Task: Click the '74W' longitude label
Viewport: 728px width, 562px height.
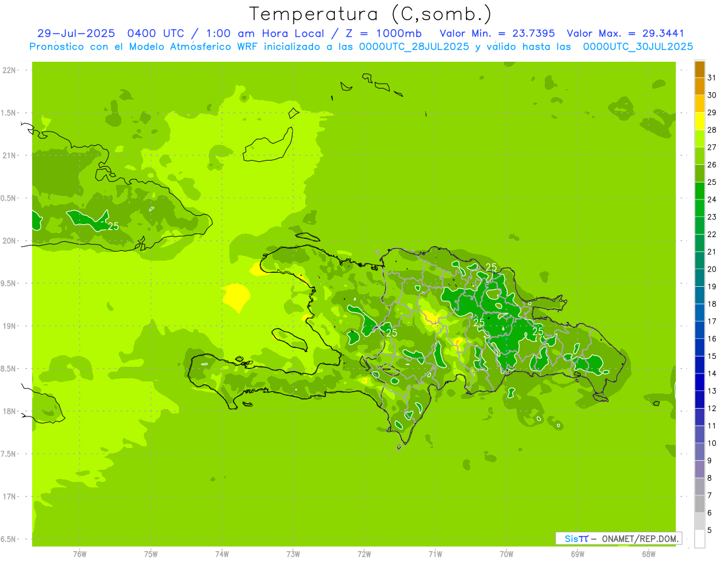Action: (222, 554)
